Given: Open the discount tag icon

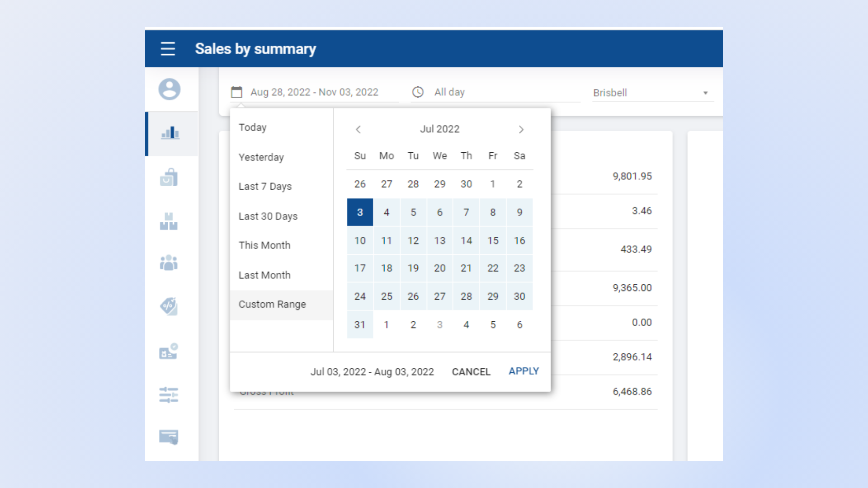Looking at the screenshot, I should (x=169, y=306).
